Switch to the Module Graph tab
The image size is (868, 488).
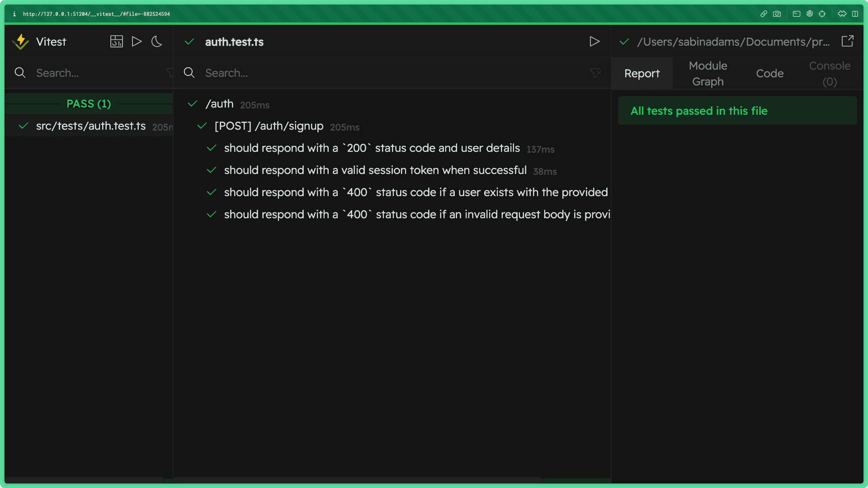pos(708,73)
